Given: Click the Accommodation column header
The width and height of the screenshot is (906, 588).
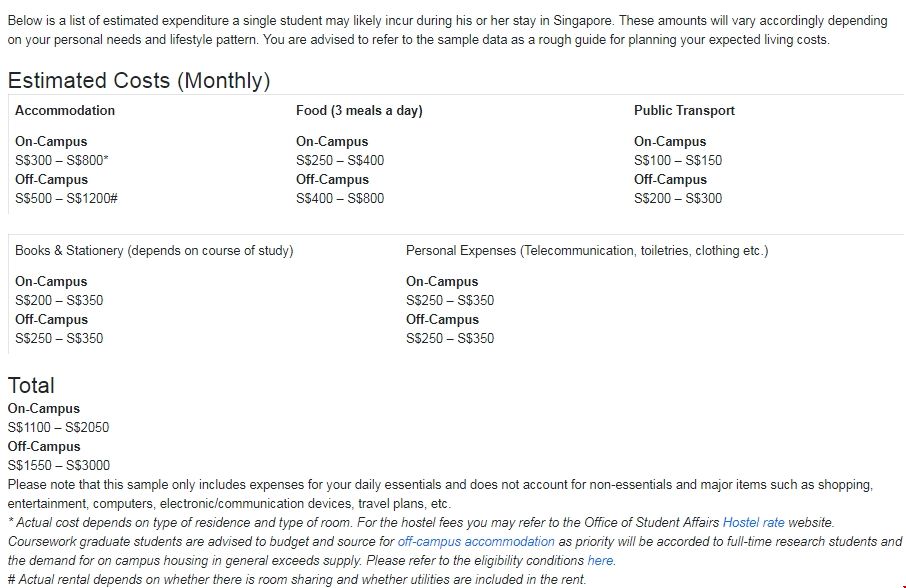Looking at the screenshot, I should coord(65,111).
